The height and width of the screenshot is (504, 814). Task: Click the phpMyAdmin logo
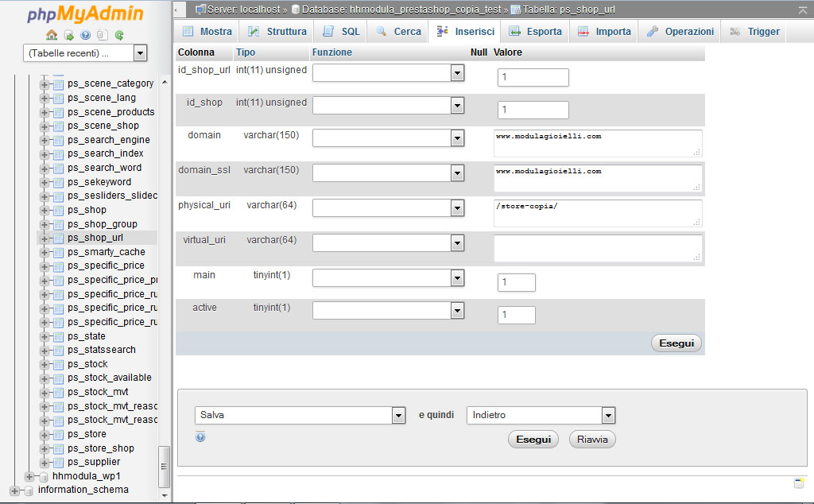pyautogui.click(x=86, y=14)
